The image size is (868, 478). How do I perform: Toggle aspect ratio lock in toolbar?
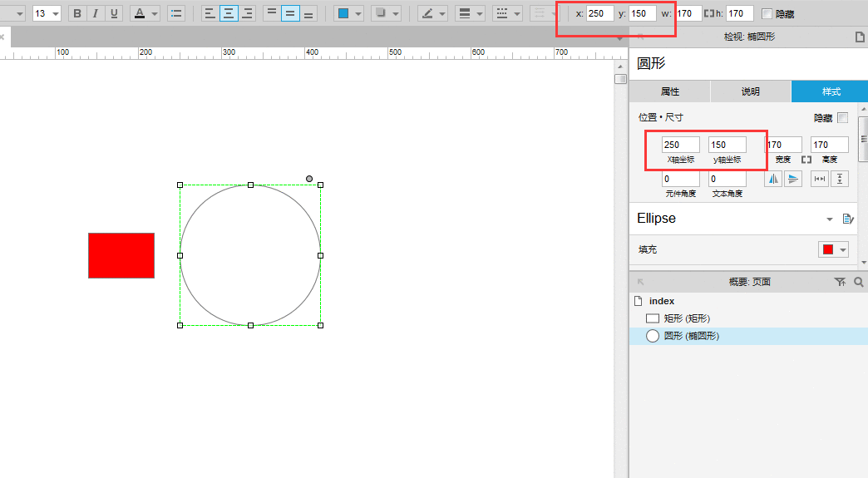click(x=708, y=13)
